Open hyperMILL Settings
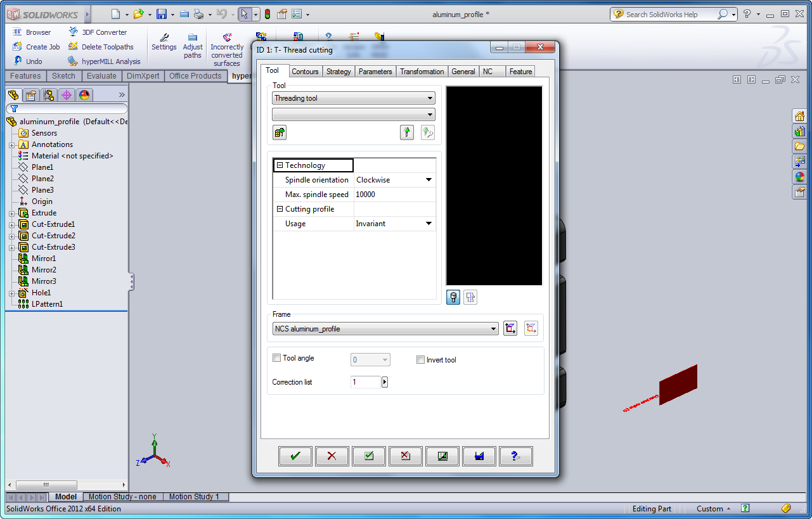This screenshot has width=812, height=519. point(164,42)
